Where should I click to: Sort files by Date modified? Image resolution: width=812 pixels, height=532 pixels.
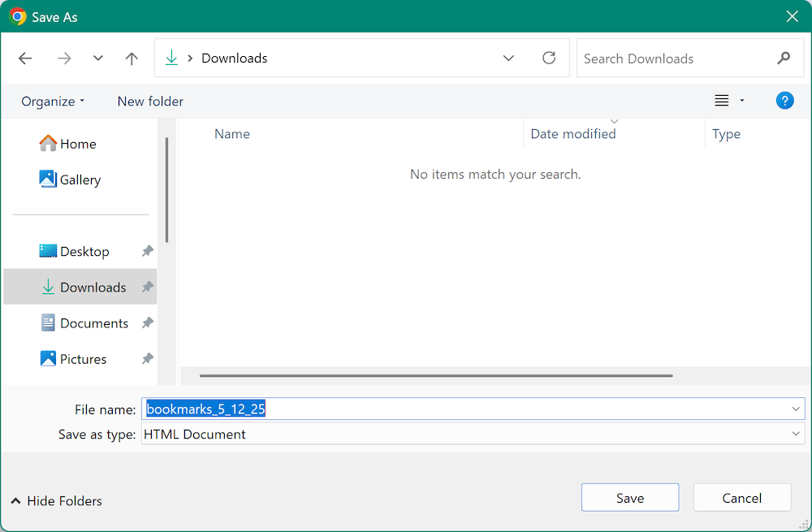tap(572, 133)
